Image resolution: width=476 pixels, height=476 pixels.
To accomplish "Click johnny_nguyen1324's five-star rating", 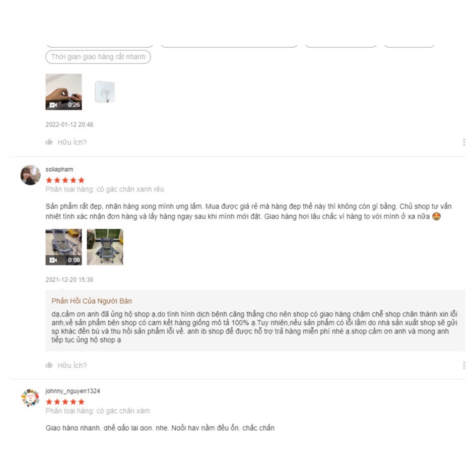I will point(65,401).
